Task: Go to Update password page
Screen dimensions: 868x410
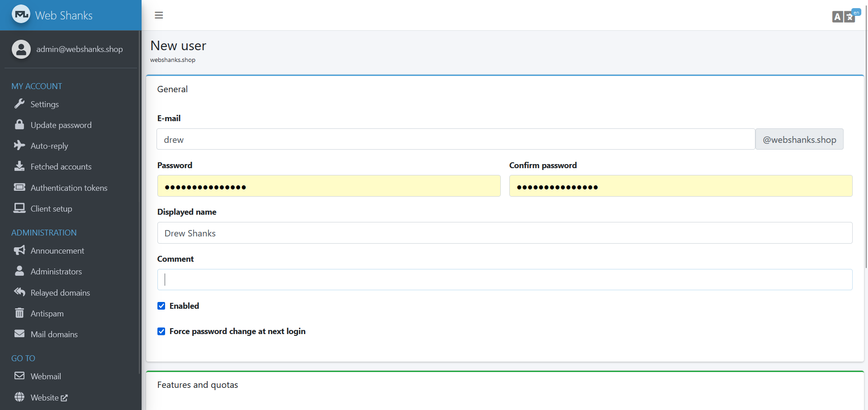Action: point(61,125)
